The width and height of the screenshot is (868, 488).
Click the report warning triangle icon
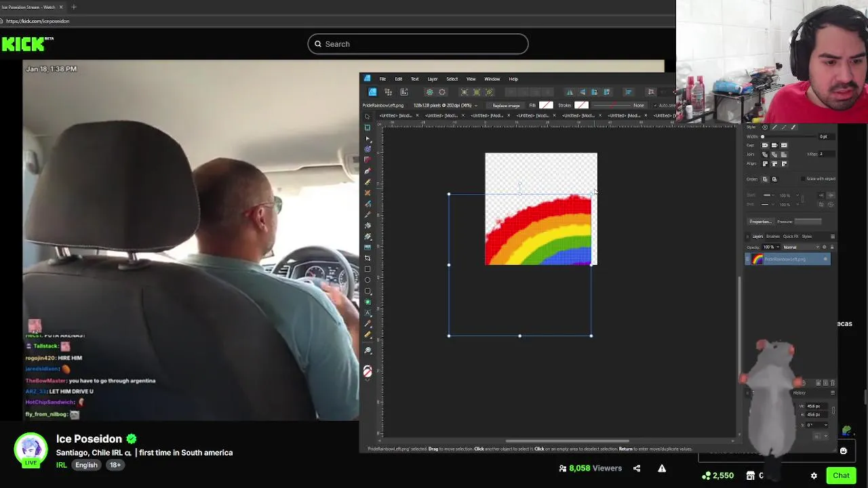(x=662, y=468)
